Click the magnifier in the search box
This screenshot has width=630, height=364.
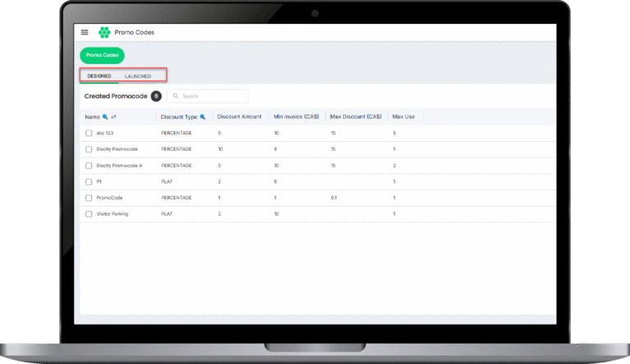(175, 96)
